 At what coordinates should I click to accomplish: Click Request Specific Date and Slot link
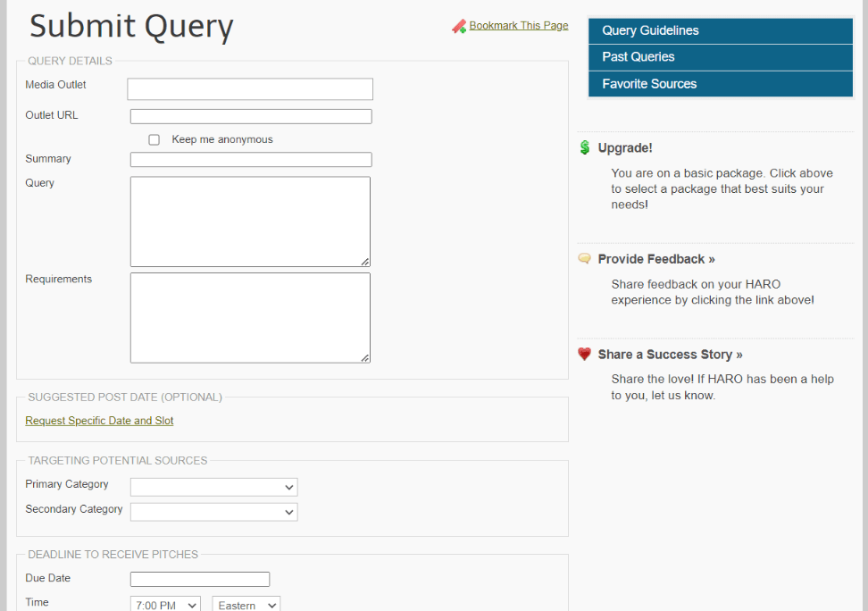point(99,421)
